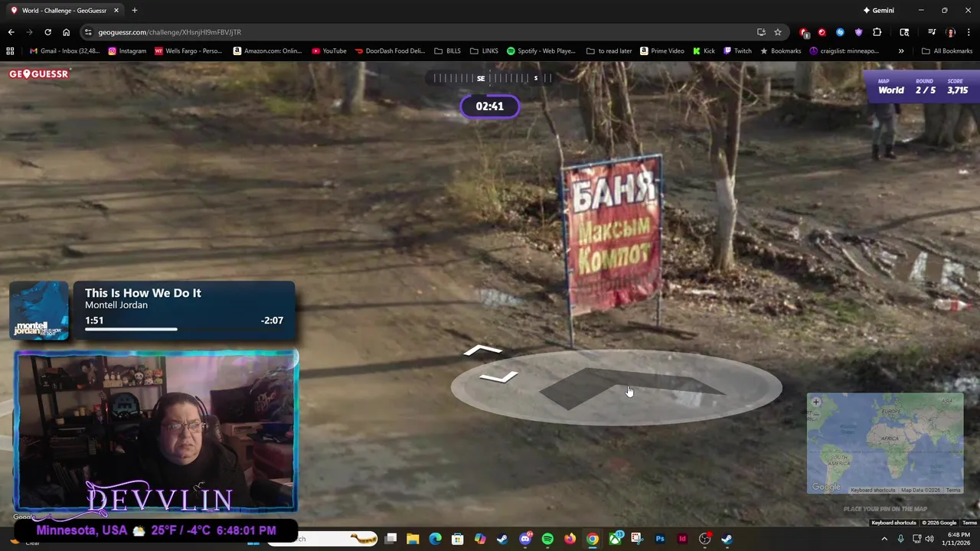Open the Spotify Web Player bookmark
This screenshot has height=551, width=980.
pyautogui.click(x=541, y=51)
